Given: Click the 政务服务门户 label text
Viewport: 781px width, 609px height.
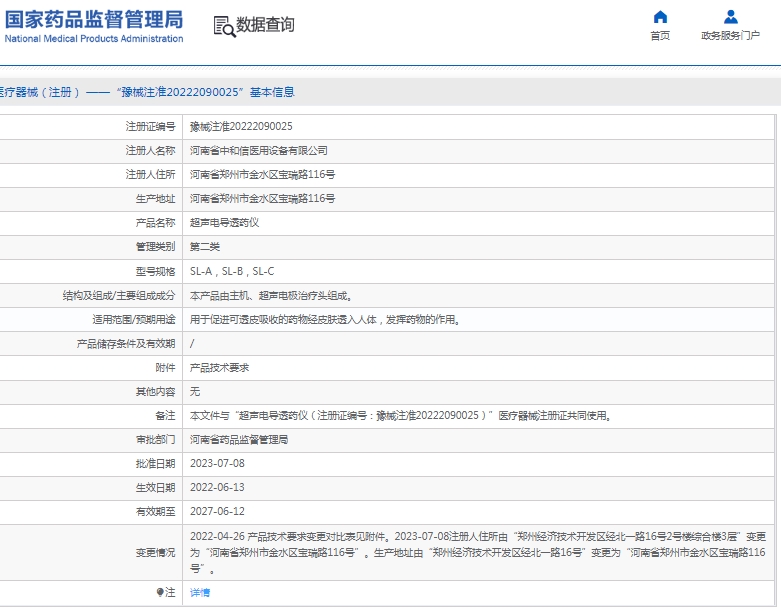Looking at the screenshot, I should [731, 36].
